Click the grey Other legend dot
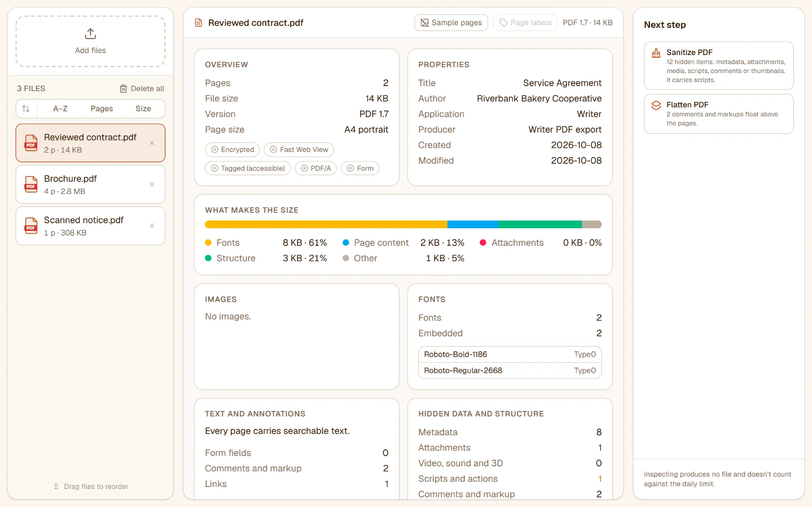The image size is (812, 507). coord(346,258)
